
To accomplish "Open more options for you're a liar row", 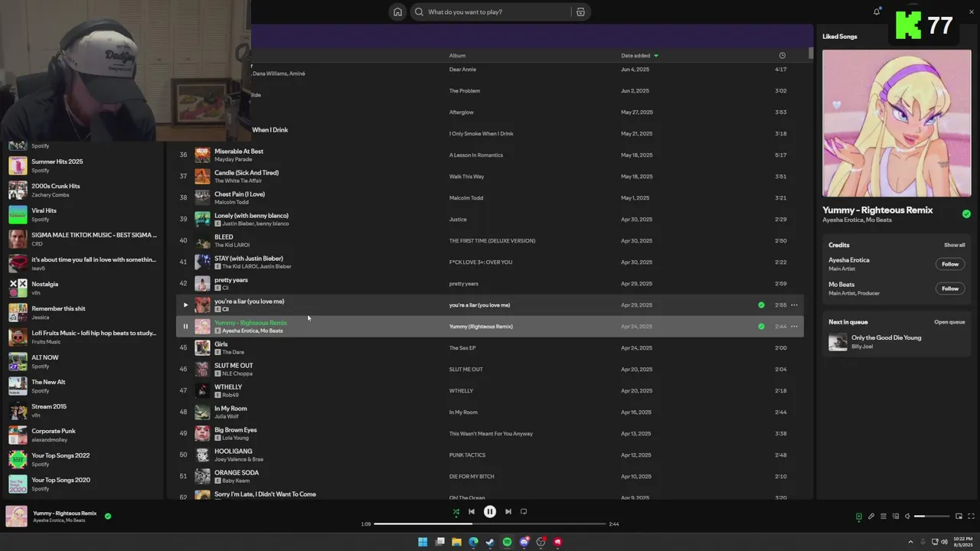I will point(794,305).
